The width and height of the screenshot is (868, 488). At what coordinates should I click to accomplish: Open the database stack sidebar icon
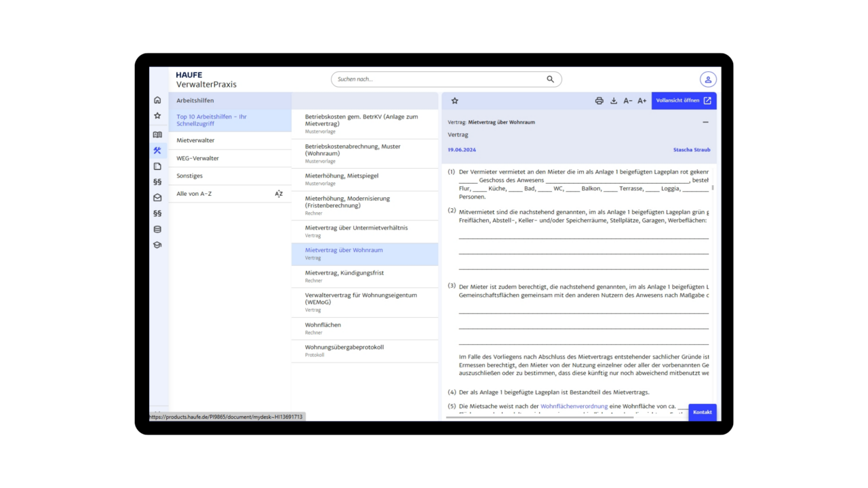click(157, 230)
